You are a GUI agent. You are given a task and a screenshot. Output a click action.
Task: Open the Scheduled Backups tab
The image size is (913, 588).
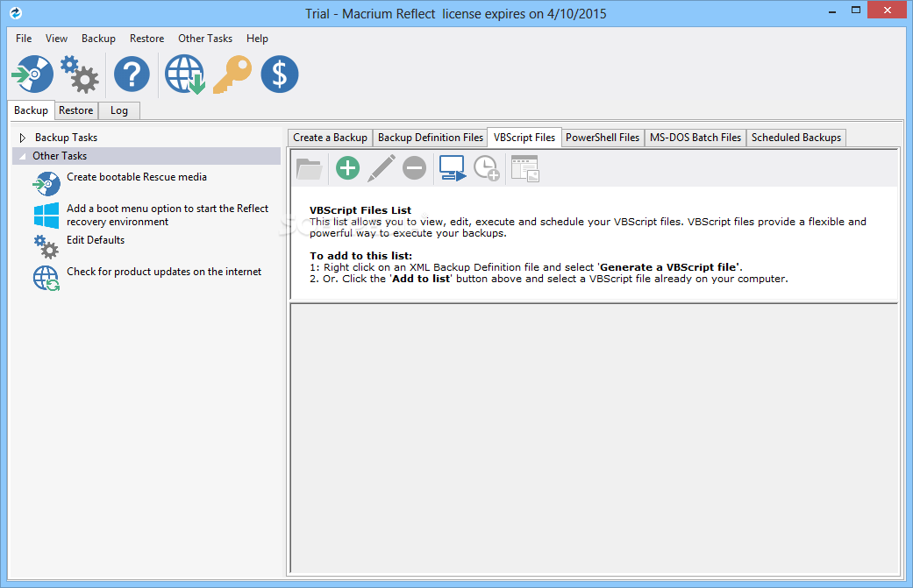coord(796,138)
